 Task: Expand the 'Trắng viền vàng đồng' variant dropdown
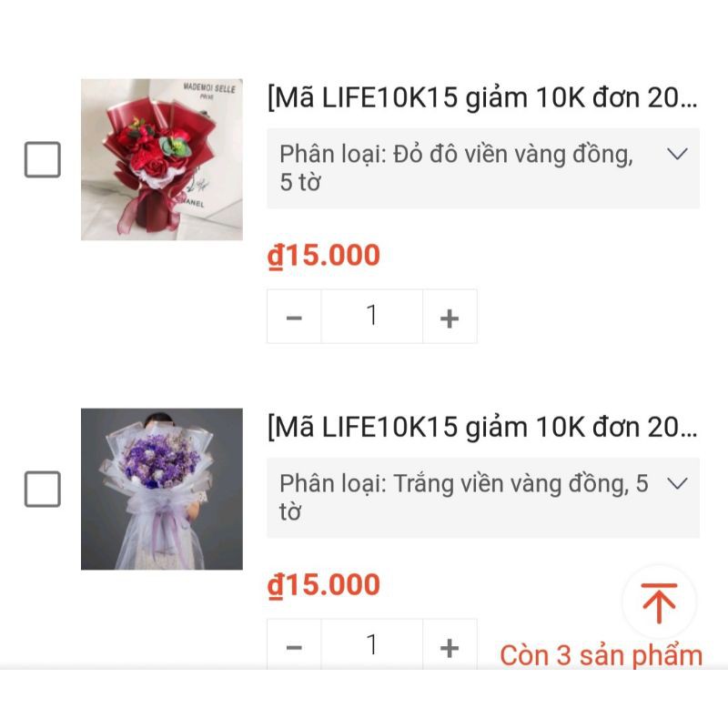(x=482, y=498)
